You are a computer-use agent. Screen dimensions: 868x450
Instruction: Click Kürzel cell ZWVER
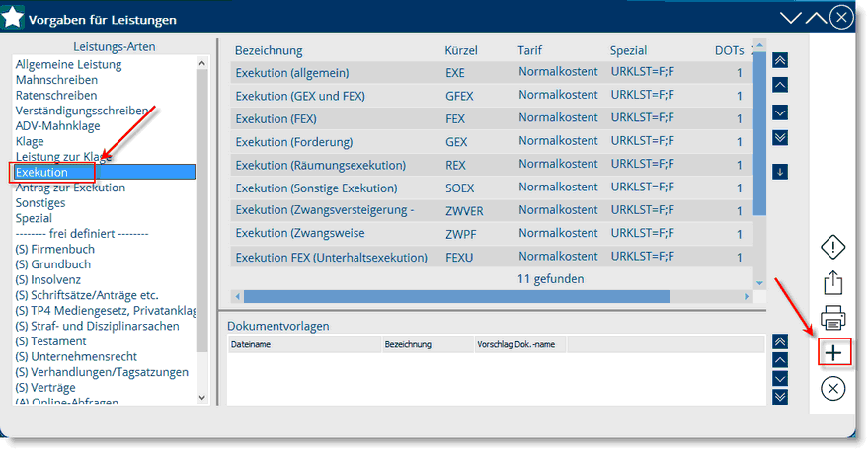click(464, 211)
